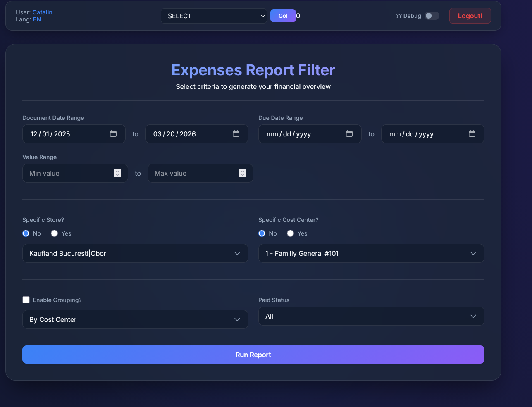Open the Paid Status dropdown
Viewport: 532px width, 407px height.
click(371, 316)
